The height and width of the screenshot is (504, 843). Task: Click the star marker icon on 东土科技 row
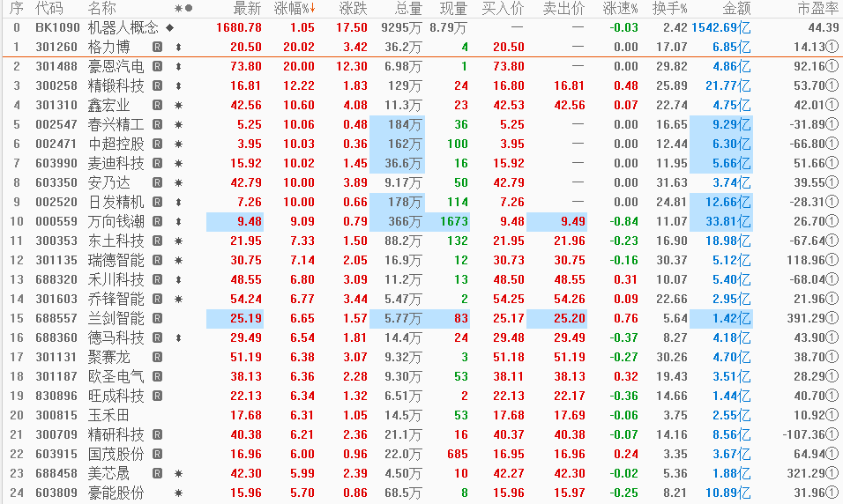(178, 241)
